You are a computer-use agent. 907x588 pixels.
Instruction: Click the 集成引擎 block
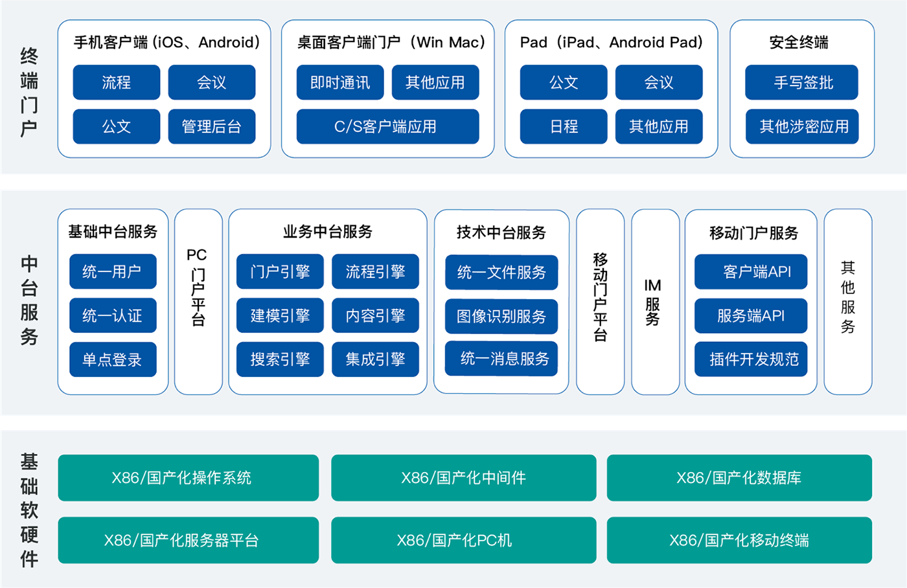coord(375,359)
